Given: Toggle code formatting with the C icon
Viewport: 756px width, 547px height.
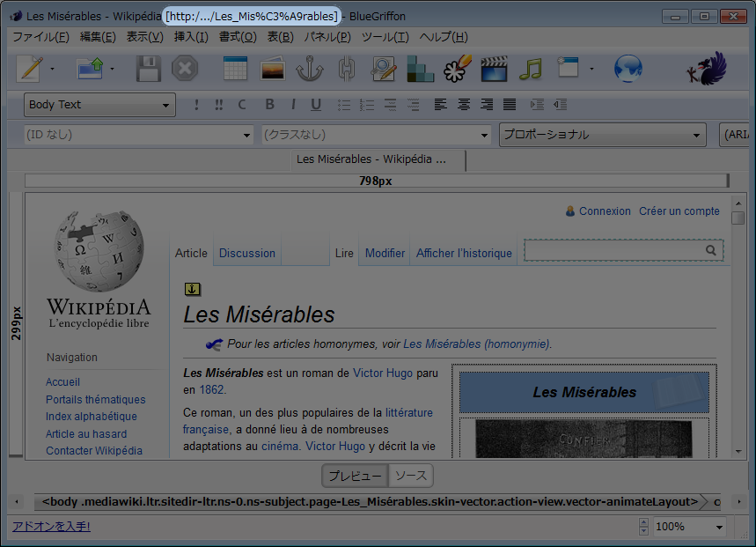Looking at the screenshot, I should coord(242,105).
